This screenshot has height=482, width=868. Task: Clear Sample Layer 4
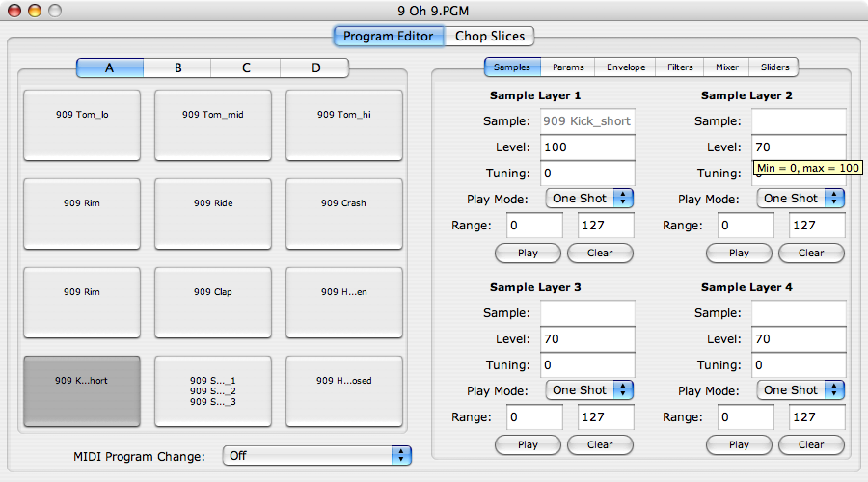coord(811,444)
